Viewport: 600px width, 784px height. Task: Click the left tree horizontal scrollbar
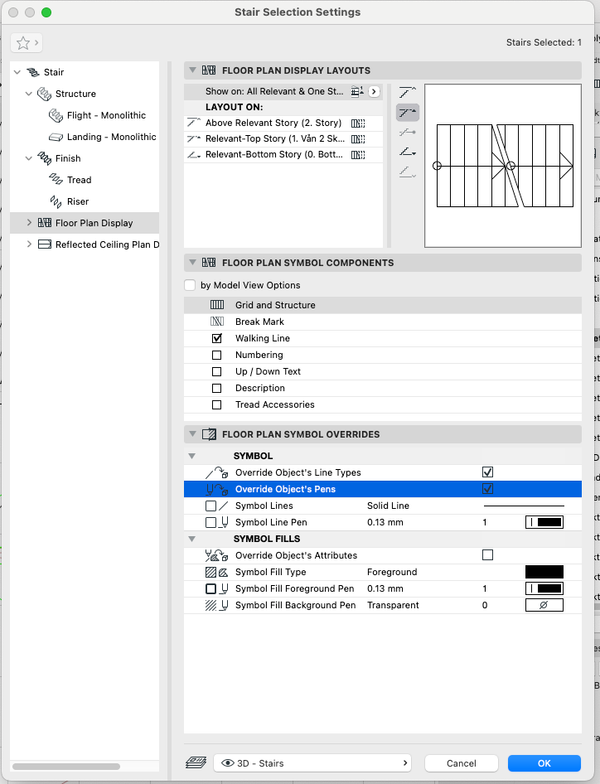point(66,766)
